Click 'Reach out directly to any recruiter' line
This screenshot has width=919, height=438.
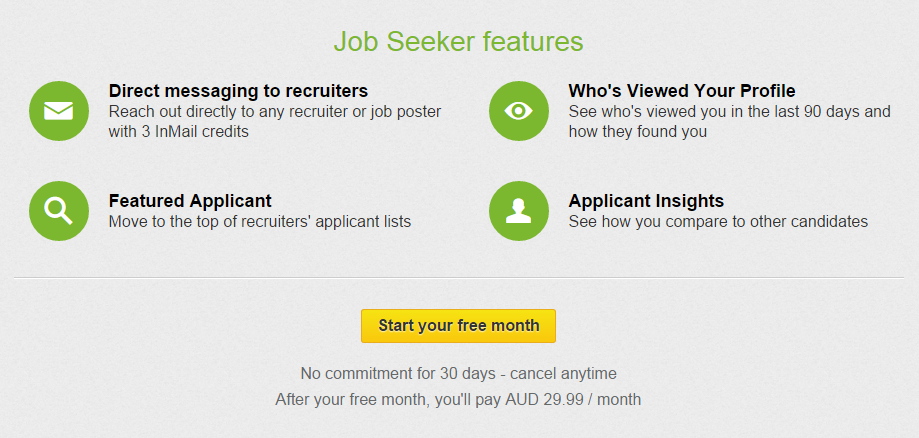click(275, 111)
